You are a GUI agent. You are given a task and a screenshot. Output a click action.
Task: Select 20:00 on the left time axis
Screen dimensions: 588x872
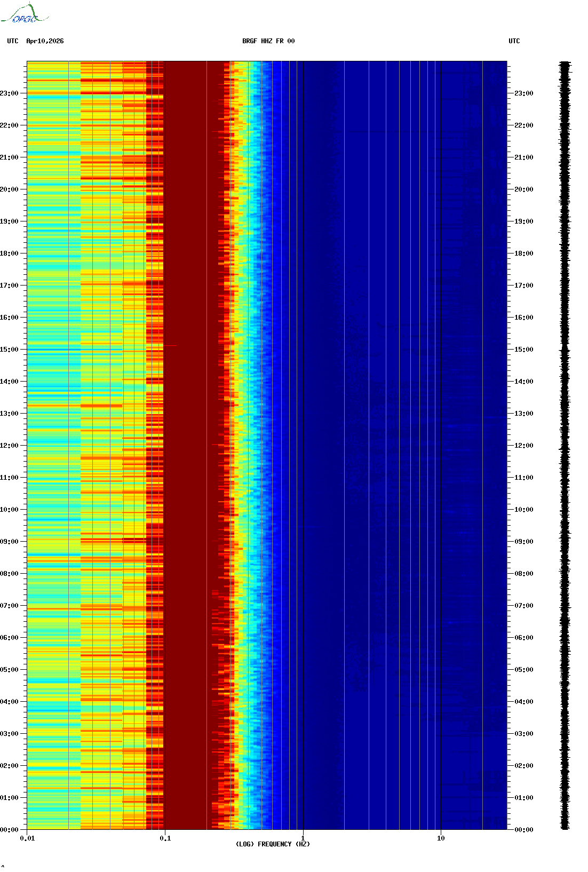(9, 189)
